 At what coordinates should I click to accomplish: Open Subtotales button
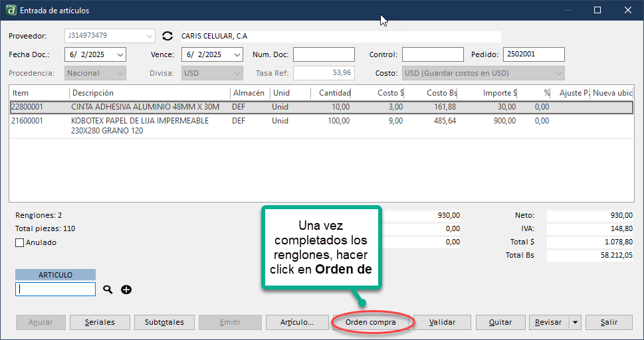pos(164,323)
